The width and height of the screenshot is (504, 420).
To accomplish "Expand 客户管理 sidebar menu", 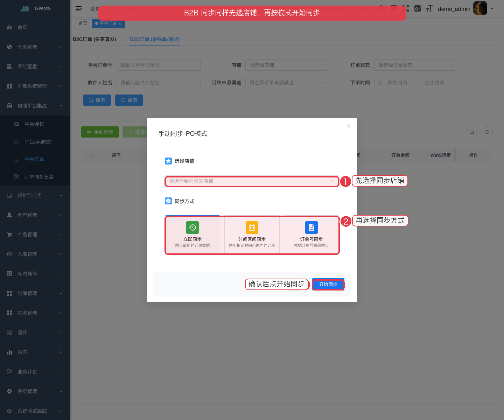I will point(35,215).
